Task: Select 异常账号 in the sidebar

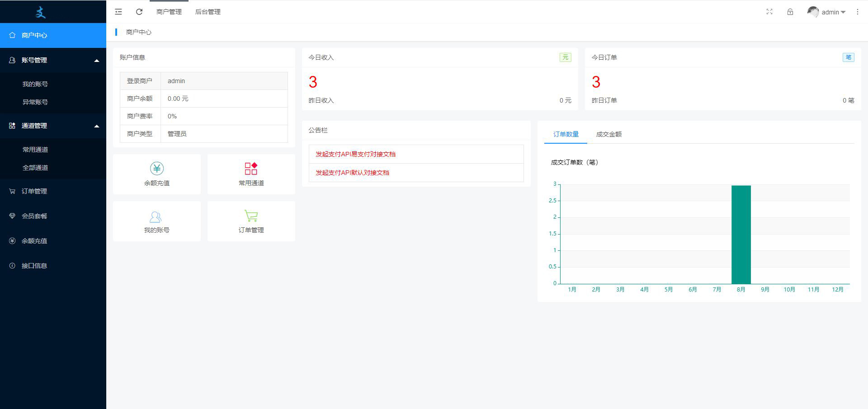Action: point(35,102)
